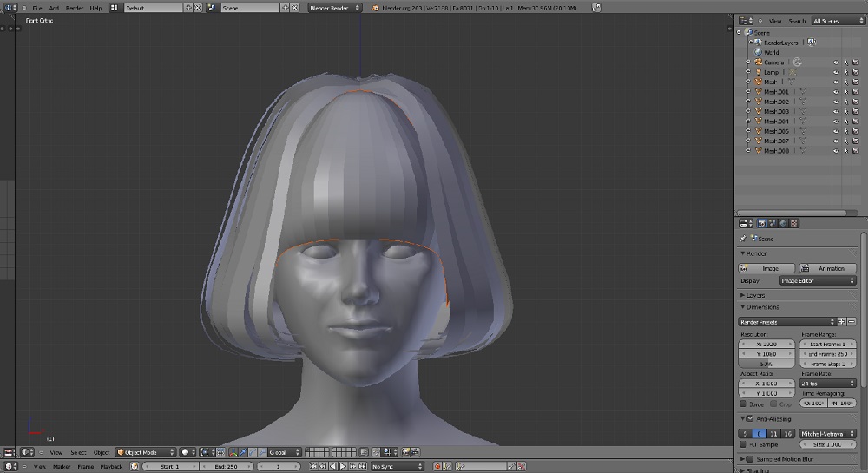Image resolution: width=868 pixels, height=473 pixels.
Task: Open the Blender Render engine dropdown
Action: 332,8
